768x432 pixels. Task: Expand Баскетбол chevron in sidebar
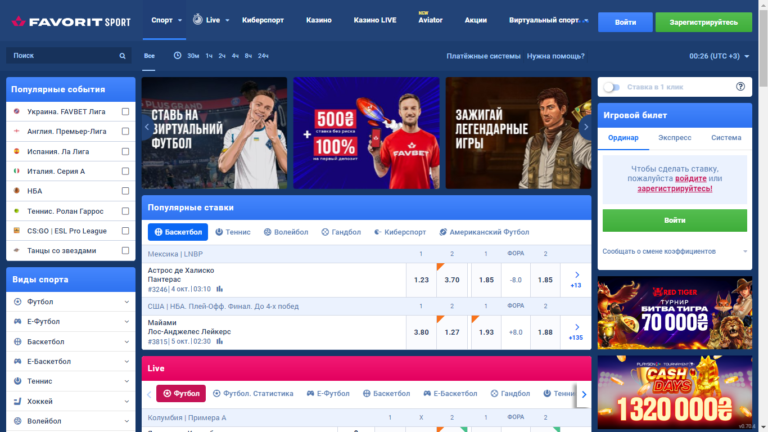pos(127,342)
